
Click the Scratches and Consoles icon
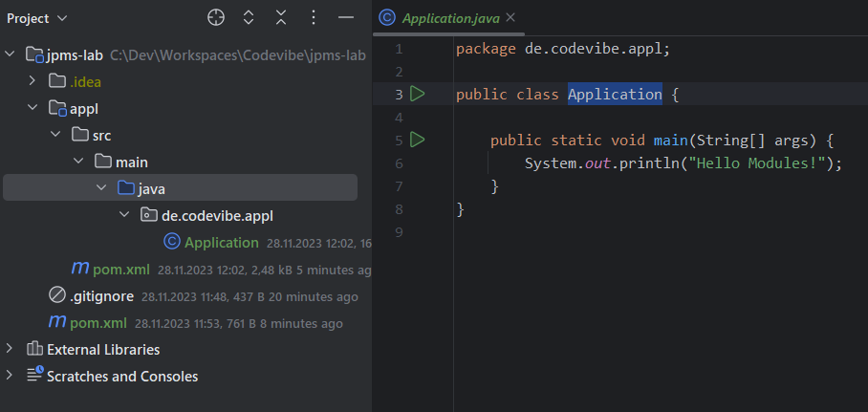34,375
